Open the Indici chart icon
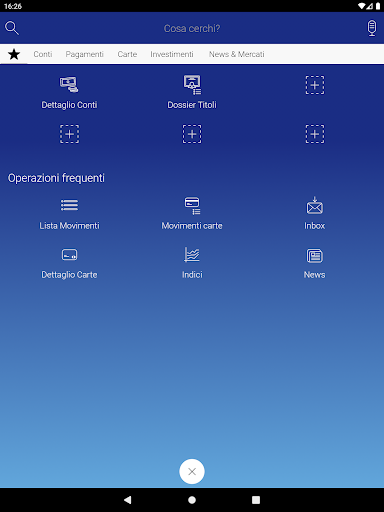Image resolution: width=384 pixels, height=512 pixels. click(192, 255)
